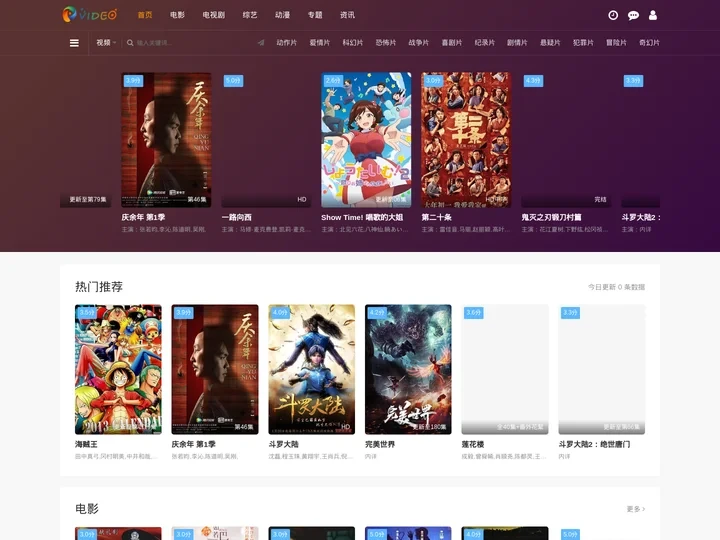Viewport: 720px width, 540px height.
Task: Open the watch history clock icon
Action: pyautogui.click(x=613, y=15)
